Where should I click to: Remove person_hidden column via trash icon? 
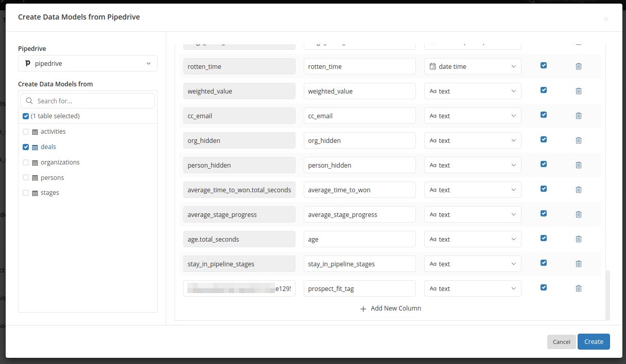click(x=578, y=165)
